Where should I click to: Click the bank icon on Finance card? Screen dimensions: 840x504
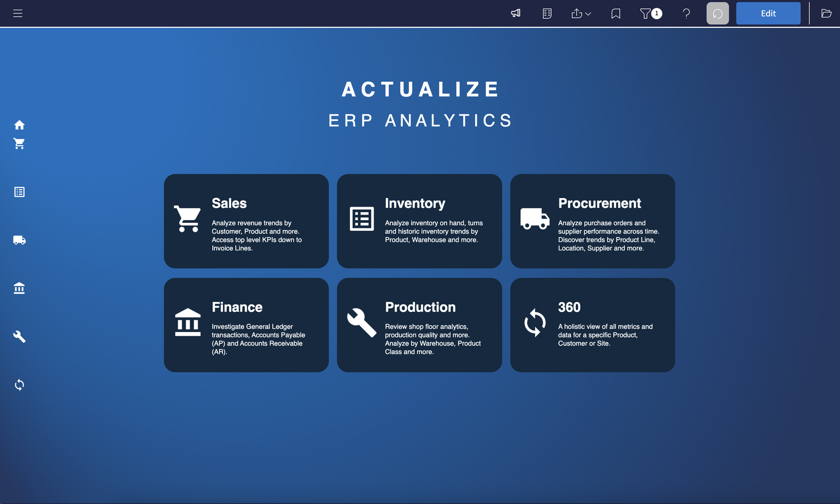(x=188, y=322)
